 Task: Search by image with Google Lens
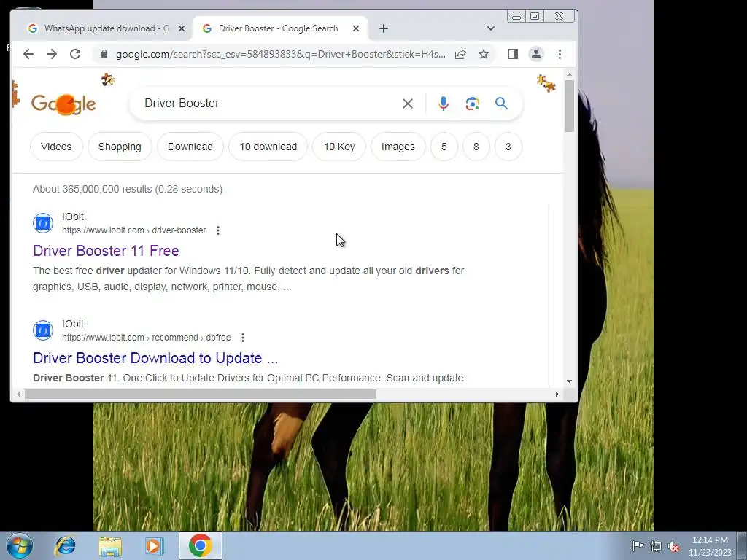pyautogui.click(x=472, y=104)
